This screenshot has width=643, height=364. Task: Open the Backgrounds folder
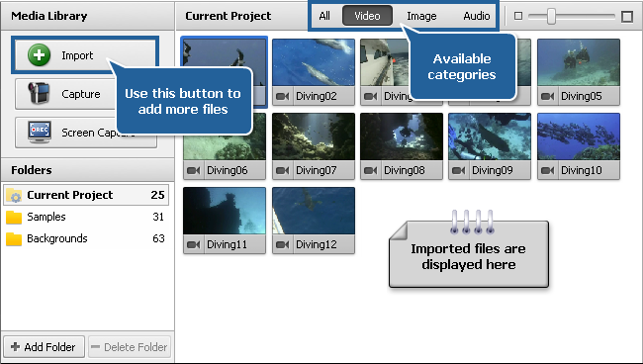(x=86, y=238)
